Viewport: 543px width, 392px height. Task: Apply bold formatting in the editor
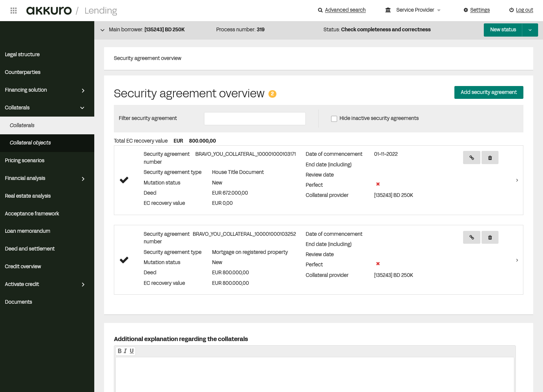120,351
